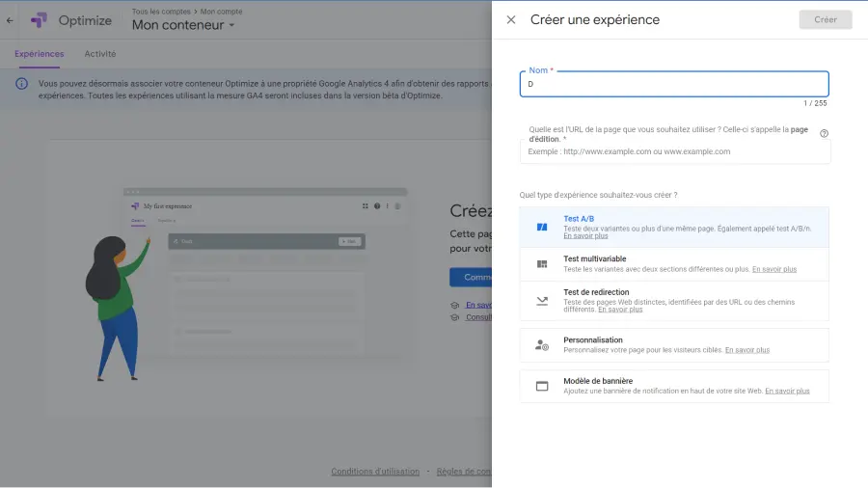This screenshot has height=488, width=868.
Task: Open En savoir plus under Test A/B
Action: click(x=585, y=236)
